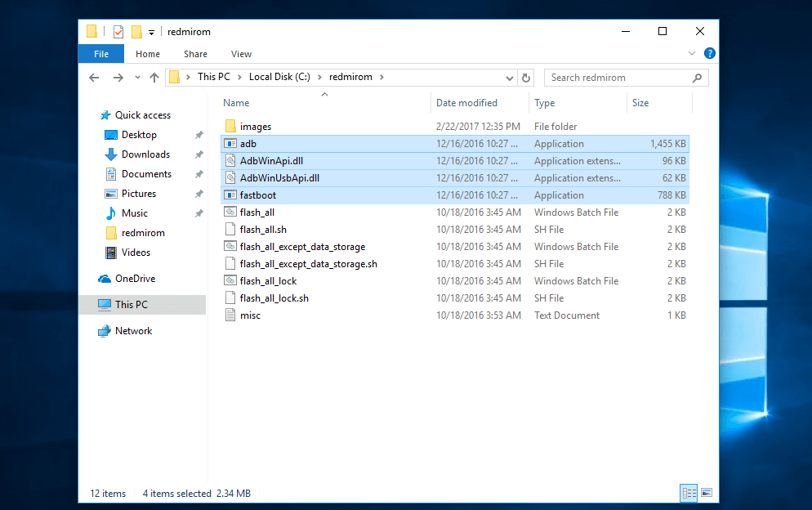The image size is (812, 510).
Task: Select the flash_all_except_data_storage.sh file name
Action: [x=309, y=264]
